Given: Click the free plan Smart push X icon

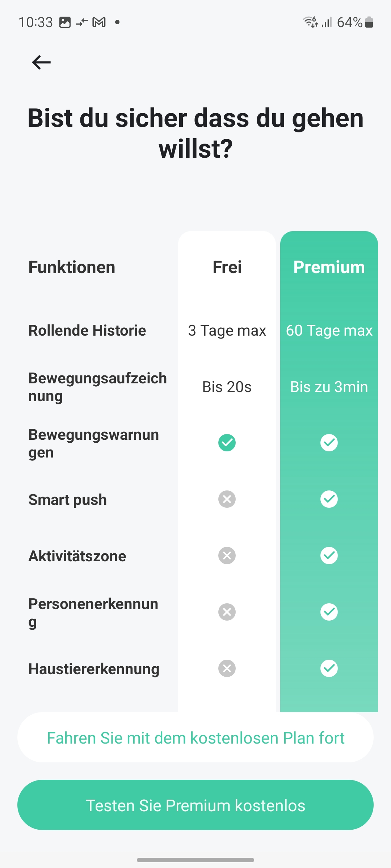Looking at the screenshot, I should [227, 499].
